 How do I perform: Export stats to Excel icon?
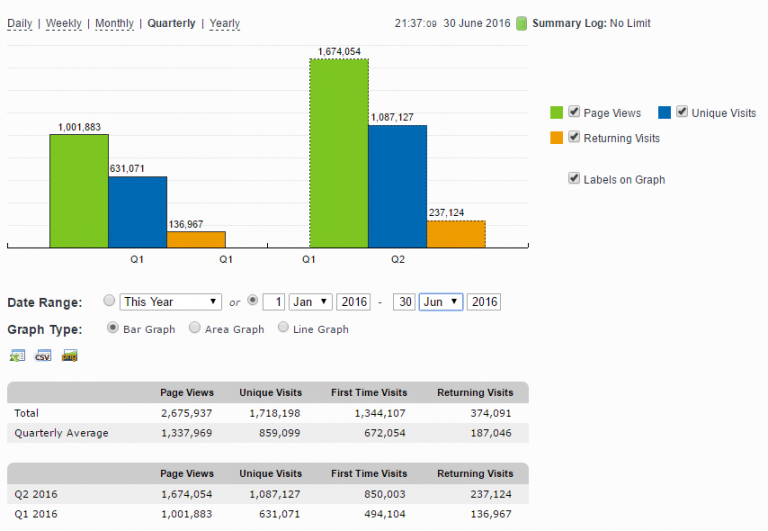(x=17, y=356)
